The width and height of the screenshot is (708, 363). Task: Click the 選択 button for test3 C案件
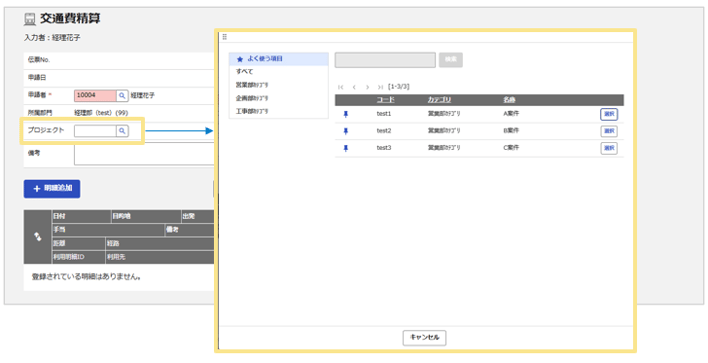point(609,148)
